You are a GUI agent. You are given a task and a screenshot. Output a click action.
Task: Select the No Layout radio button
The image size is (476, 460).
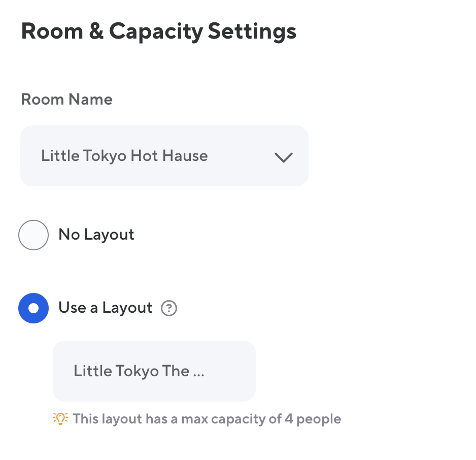coord(33,235)
